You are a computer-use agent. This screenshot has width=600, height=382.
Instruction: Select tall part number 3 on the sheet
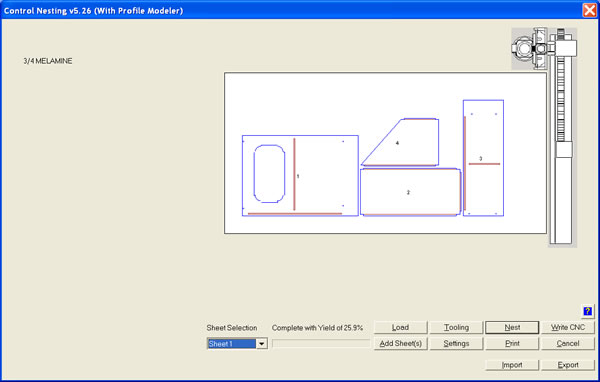point(483,158)
